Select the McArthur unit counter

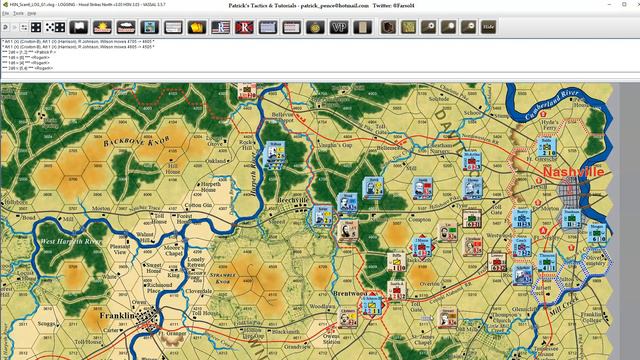tap(472, 160)
